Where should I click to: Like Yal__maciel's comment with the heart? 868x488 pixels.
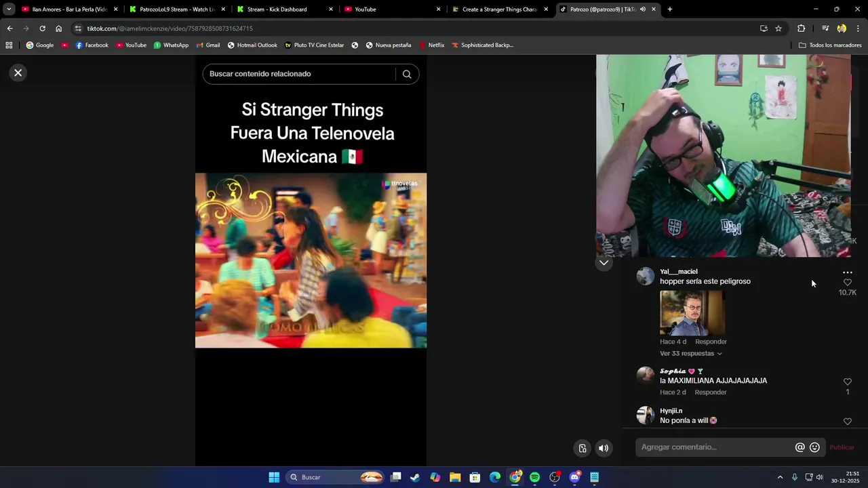click(x=848, y=283)
